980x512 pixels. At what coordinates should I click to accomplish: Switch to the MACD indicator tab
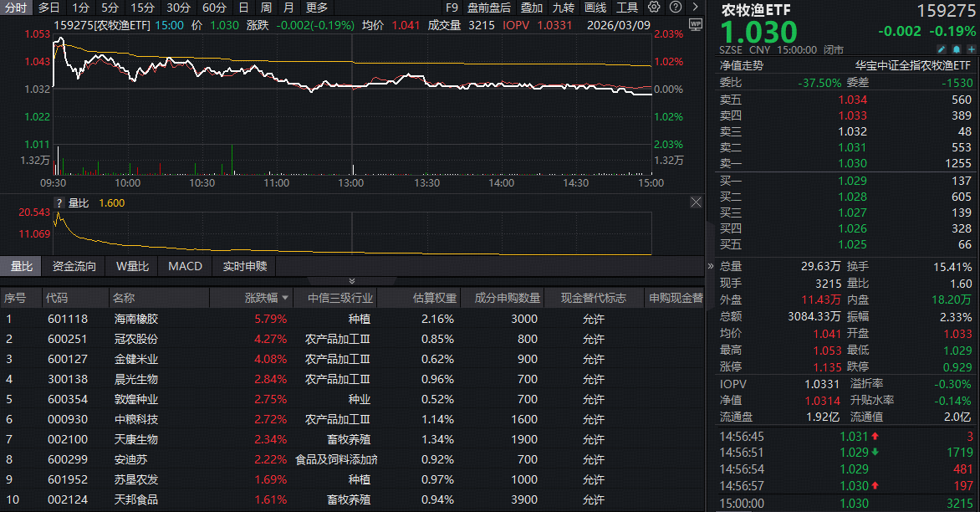point(185,266)
